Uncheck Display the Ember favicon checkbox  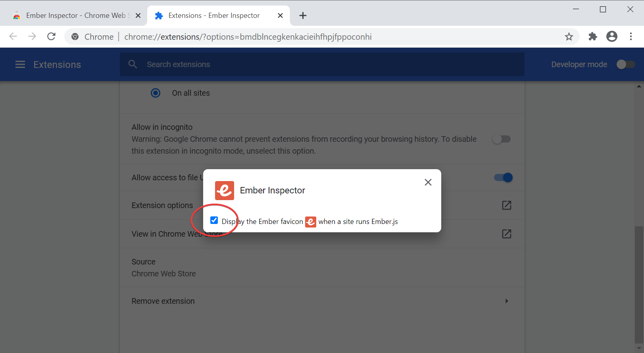click(214, 220)
